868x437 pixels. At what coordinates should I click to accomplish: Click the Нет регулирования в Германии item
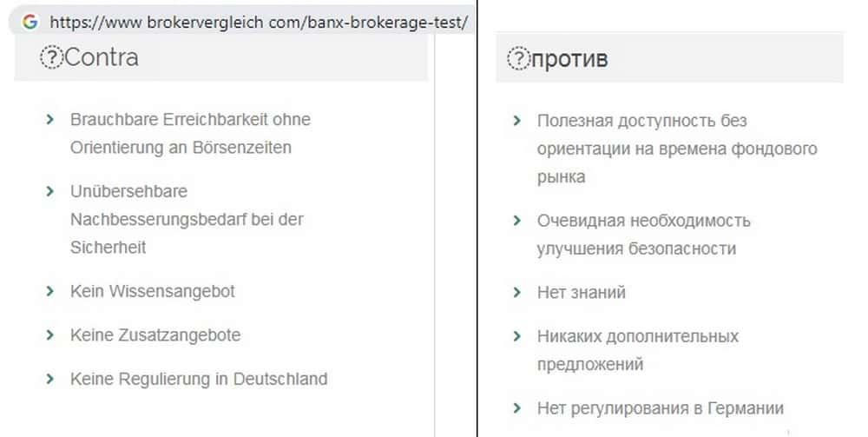click(x=660, y=407)
